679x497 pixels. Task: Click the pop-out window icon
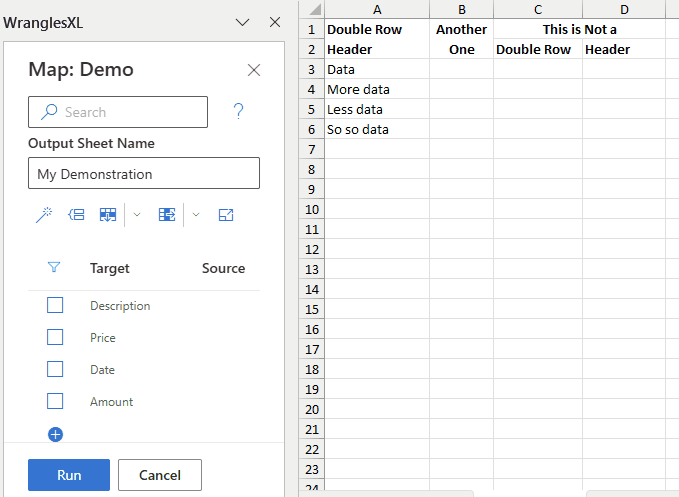tap(226, 214)
